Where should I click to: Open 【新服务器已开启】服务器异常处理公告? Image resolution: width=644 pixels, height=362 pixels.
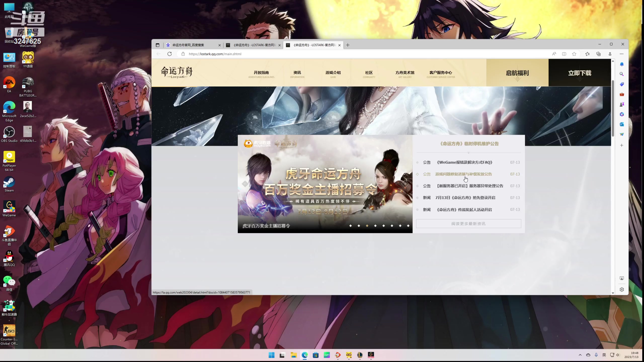(469, 186)
